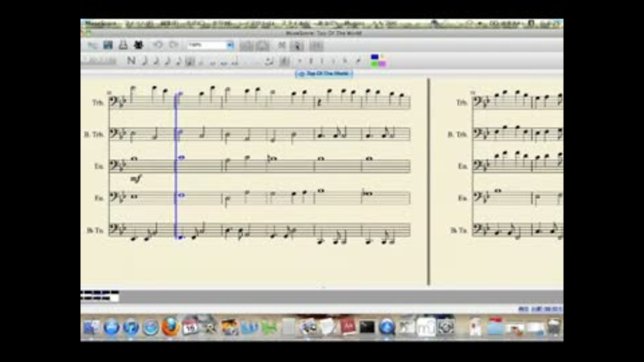Viewport: 644px width, 362px height.
Task: Click the mf dynamic marking
Action: [x=136, y=178]
